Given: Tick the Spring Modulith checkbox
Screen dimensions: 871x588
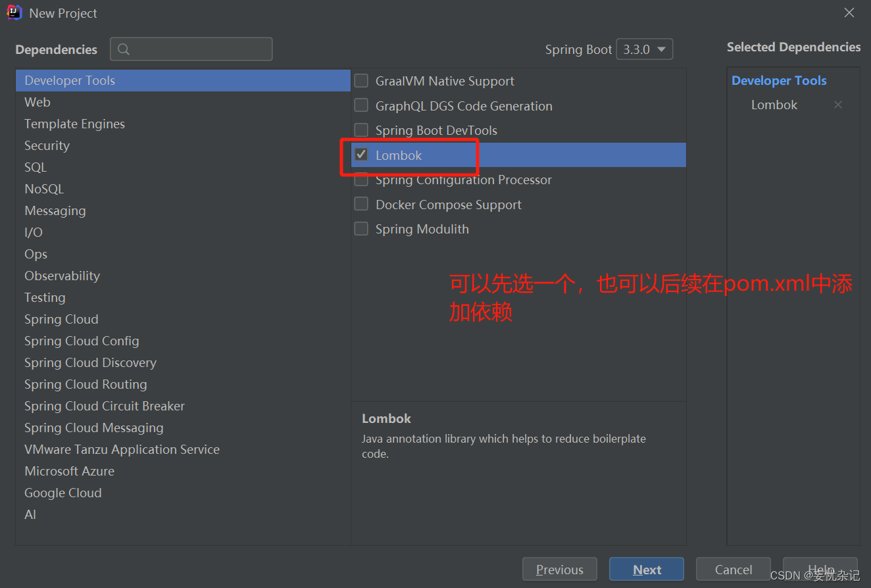Looking at the screenshot, I should point(361,229).
